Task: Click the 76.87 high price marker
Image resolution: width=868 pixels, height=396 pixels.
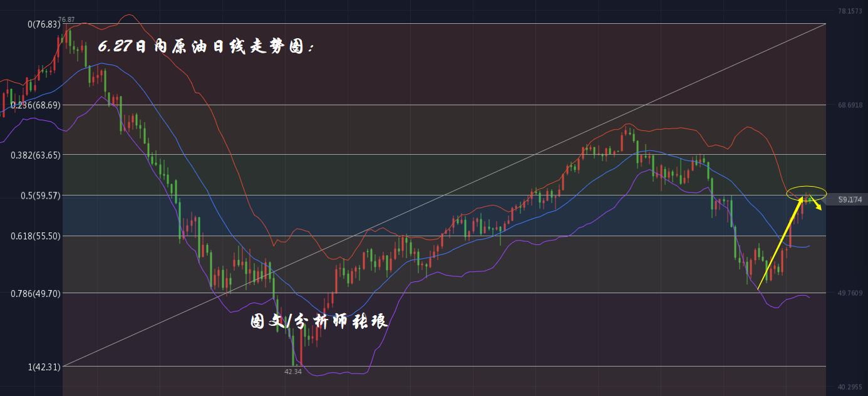Action: [x=66, y=20]
